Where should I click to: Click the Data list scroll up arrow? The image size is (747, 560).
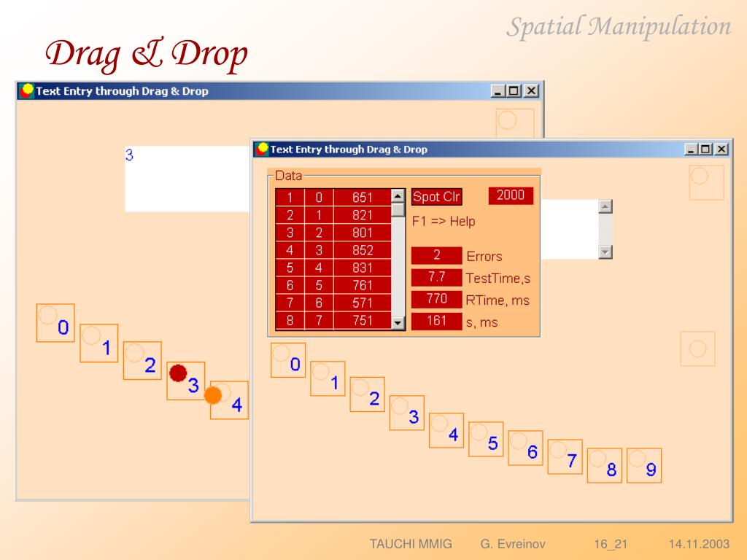(398, 195)
